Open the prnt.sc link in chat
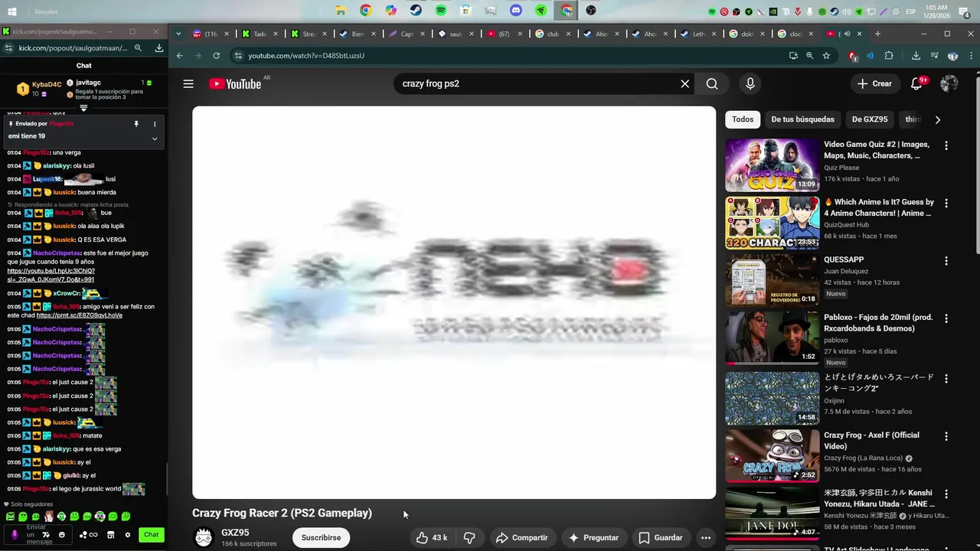The image size is (980, 551). (80, 315)
